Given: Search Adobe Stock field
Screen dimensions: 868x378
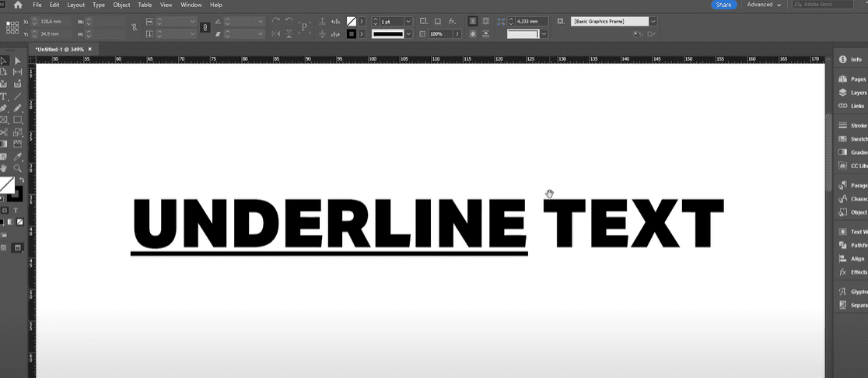Looking at the screenshot, I should pyautogui.click(x=824, y=5).
